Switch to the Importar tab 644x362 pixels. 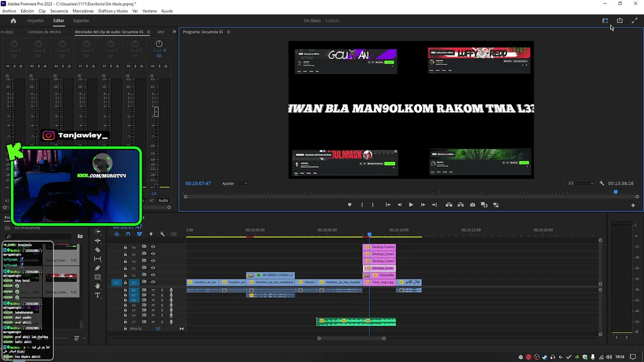click(x=36, y=21)
